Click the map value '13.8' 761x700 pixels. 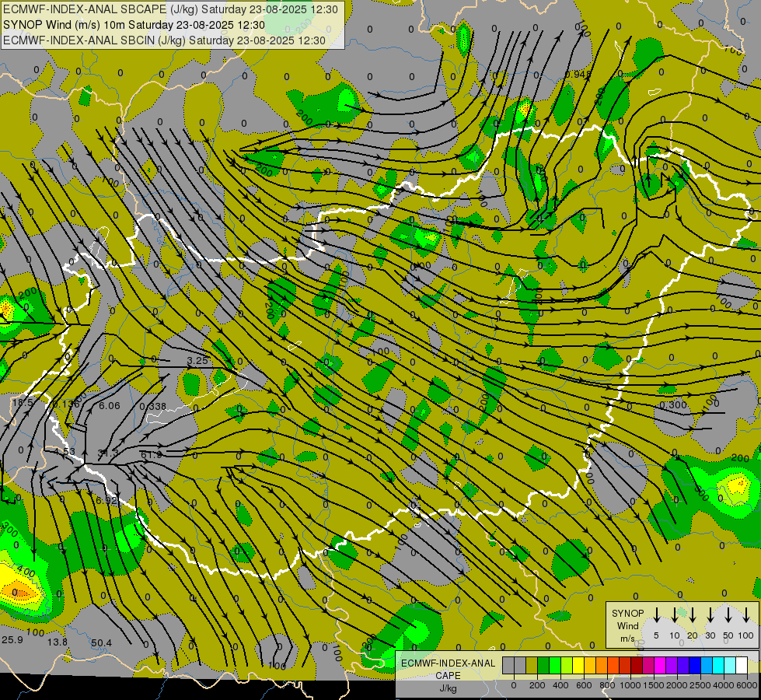coord(58,642)
